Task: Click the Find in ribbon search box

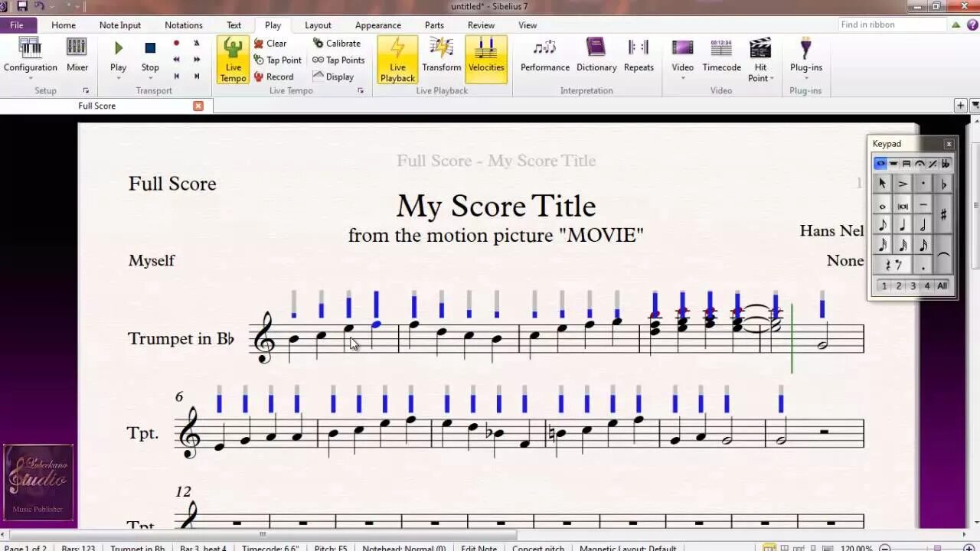Action: click(892, 24)
